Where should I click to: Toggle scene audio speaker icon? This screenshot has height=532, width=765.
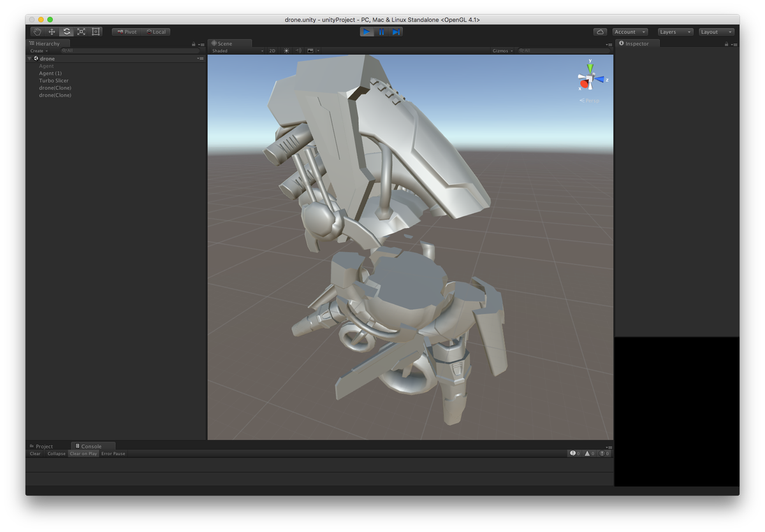[x=298, y=51]
